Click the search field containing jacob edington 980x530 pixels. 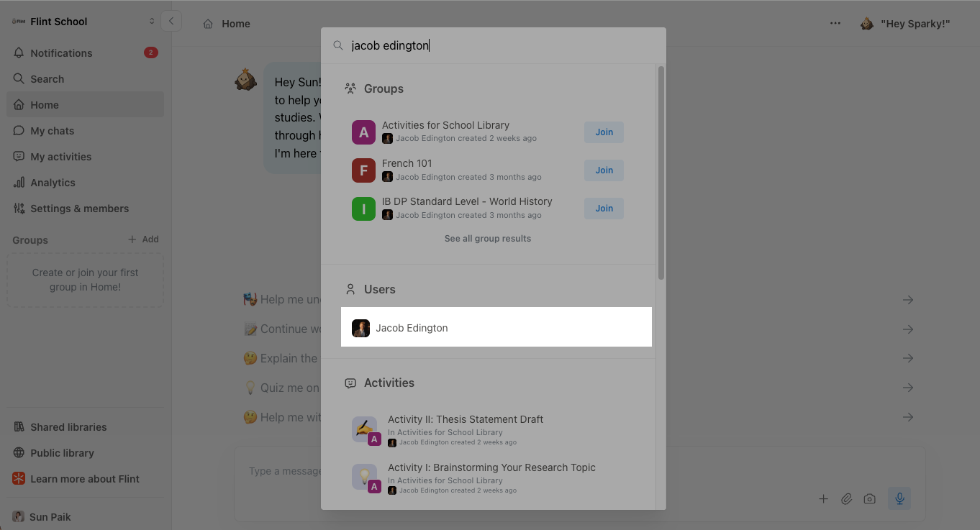(x=494, y=45)
